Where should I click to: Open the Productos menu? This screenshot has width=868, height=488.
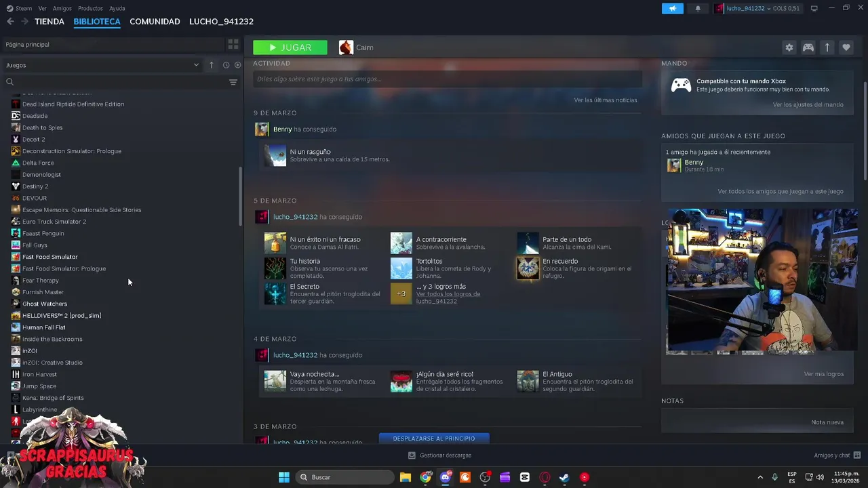tap(90, 8)
